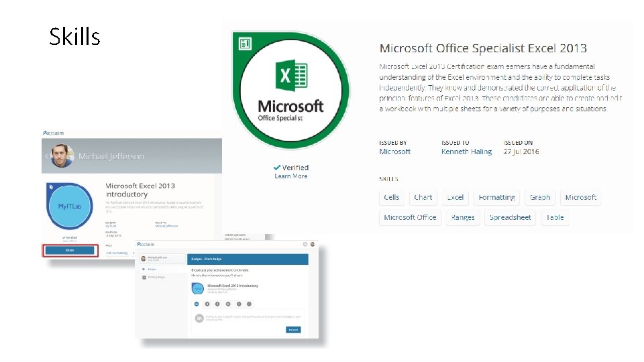This screenshot has height=362, width=644.
Task: Click the Microsoft Office Specialist Excel 2013 title
Action: coord(483,48)
